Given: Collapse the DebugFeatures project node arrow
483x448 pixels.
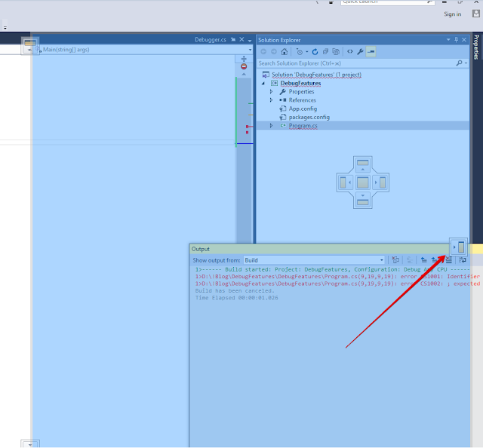Looking at the screenshot, I should point(263,84).
